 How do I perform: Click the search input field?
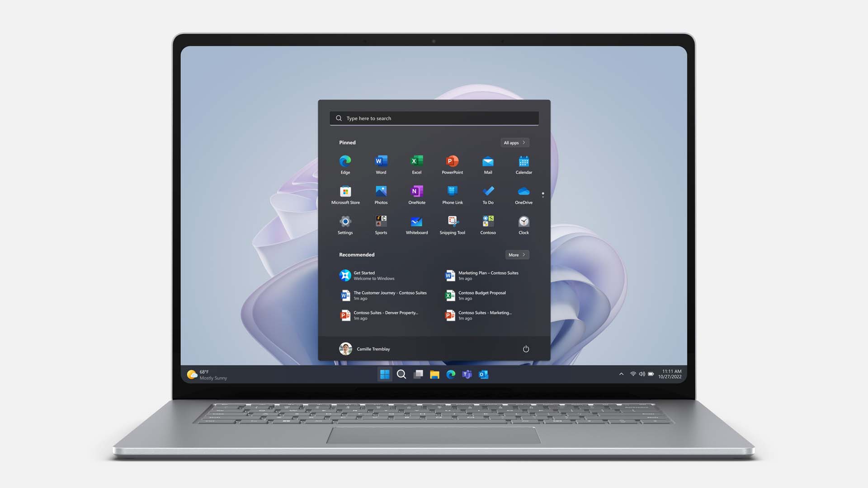tap(434, 118)
